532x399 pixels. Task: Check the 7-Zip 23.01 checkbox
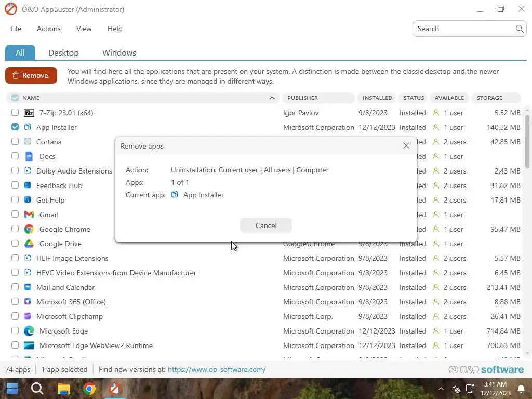pyautogui.click(x=15, y=112)
